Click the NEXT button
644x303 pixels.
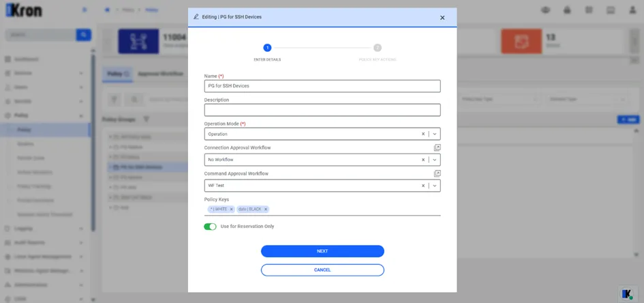click(x=322, y=251)
